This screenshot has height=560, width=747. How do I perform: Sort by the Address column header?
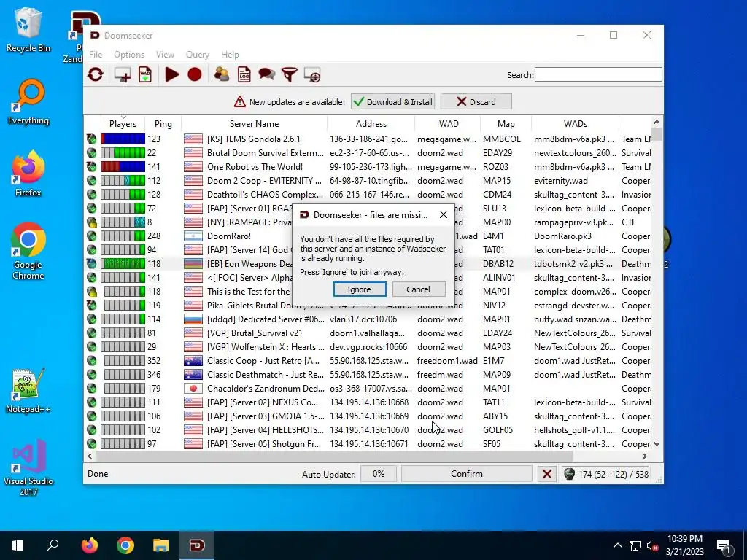[x=371, y=124]
